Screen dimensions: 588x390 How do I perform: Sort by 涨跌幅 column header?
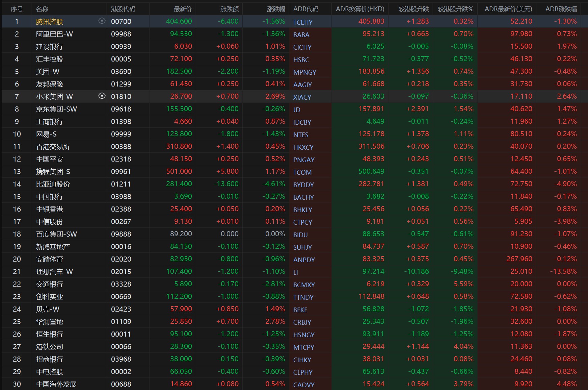(x=276, y=9)
